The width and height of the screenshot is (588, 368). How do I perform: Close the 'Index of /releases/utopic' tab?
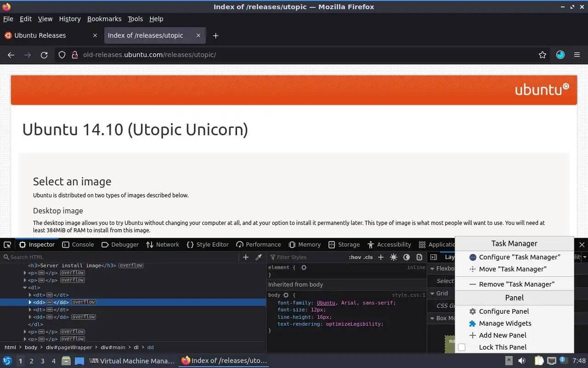[198, 35]
